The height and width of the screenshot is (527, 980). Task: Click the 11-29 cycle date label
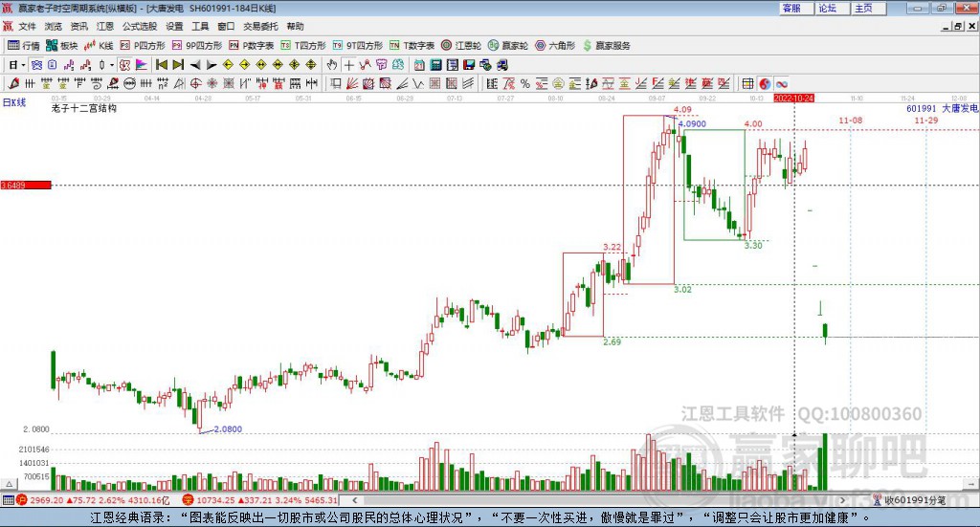tap(926, 121)
